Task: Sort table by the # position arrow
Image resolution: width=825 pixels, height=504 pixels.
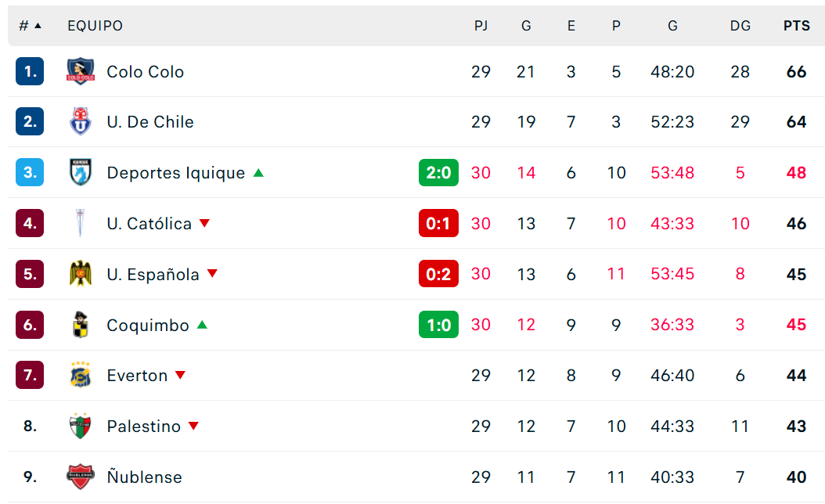Action: coord(38,26)
